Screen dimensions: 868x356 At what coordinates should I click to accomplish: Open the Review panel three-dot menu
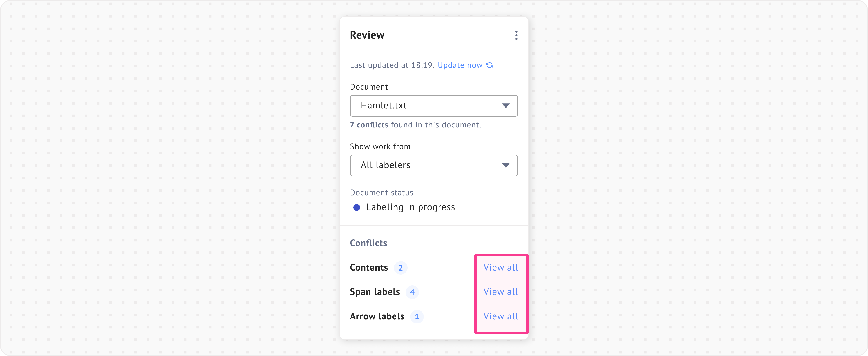(516, 35)
